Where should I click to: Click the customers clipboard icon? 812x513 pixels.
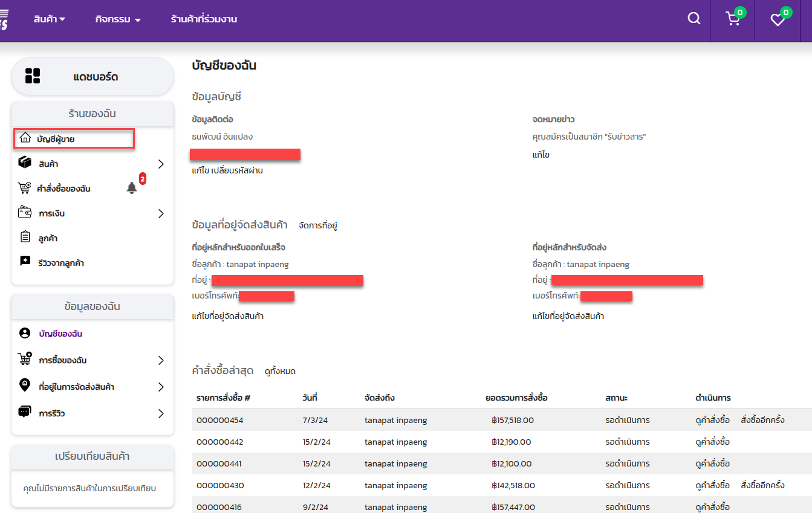25,237
